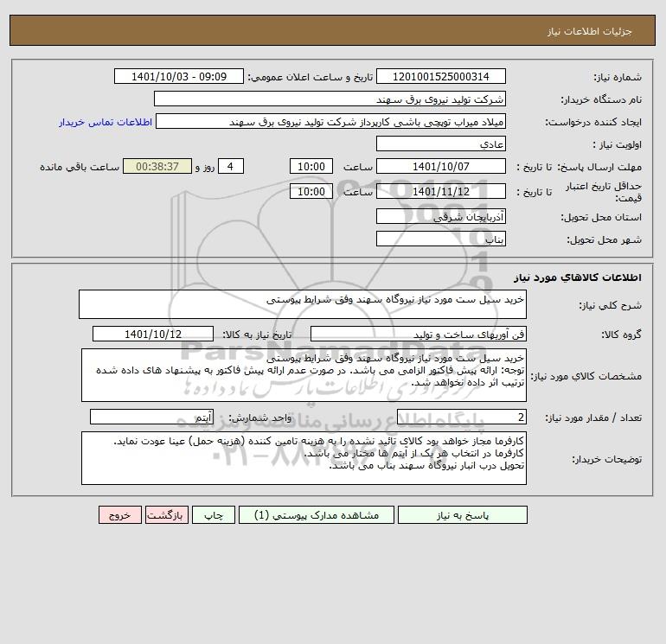This screenshot has height=644, width=666.
Task: Click the 'تاریخ و ساعت اعلان عمومی:' label
Action: (x=310, y=77)
